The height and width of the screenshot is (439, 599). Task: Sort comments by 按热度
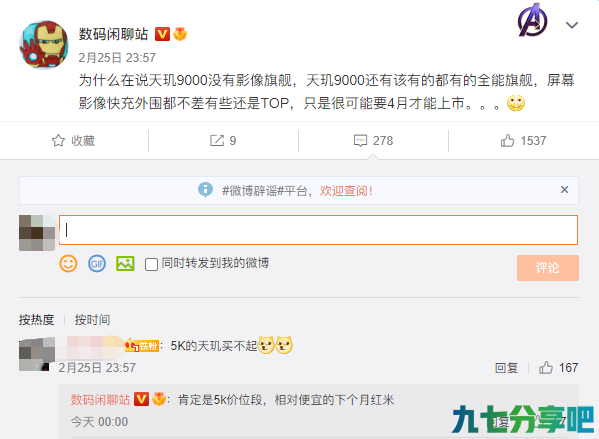point(37,320)
